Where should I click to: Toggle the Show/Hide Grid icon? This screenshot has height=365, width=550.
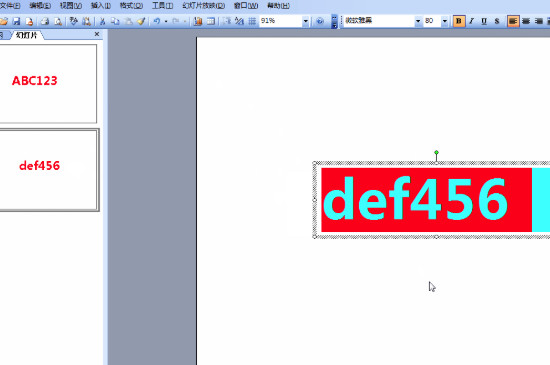coord(252,21)
